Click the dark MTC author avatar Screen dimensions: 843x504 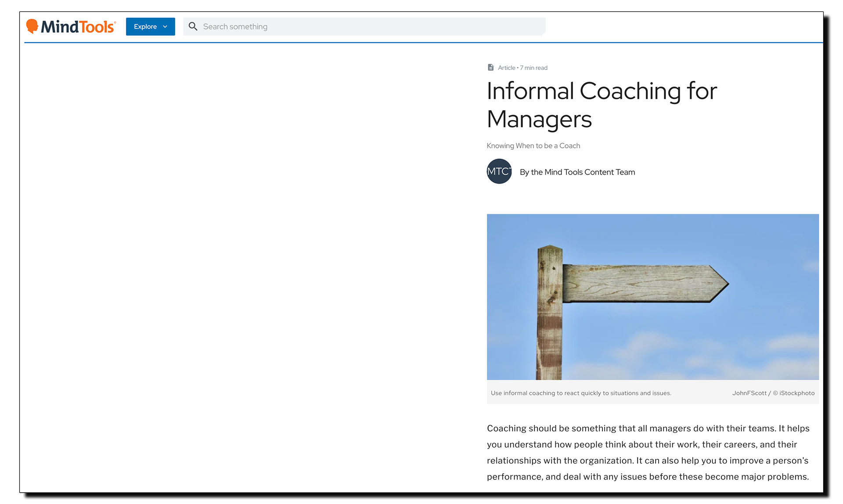pyautogui.click(x=499, y=172)
